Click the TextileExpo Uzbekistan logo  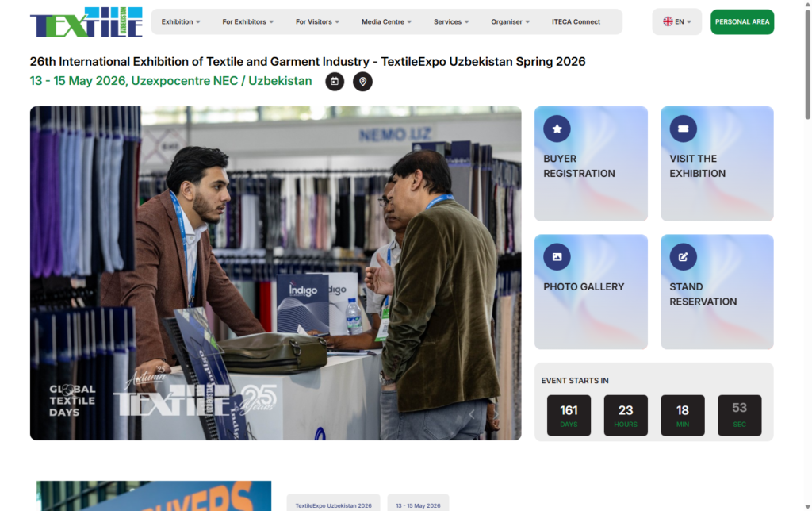tap(86, 22)
